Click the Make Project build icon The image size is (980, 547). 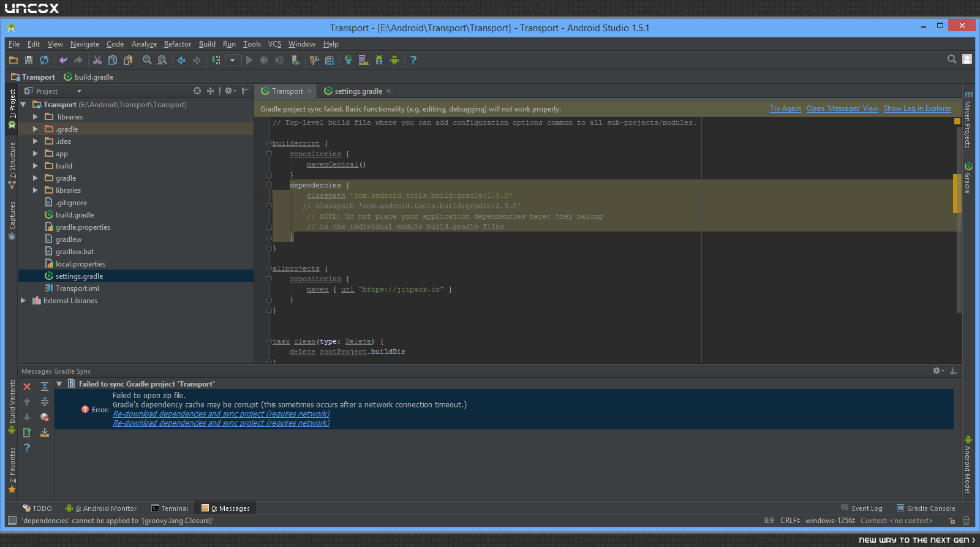coord(216,60)
